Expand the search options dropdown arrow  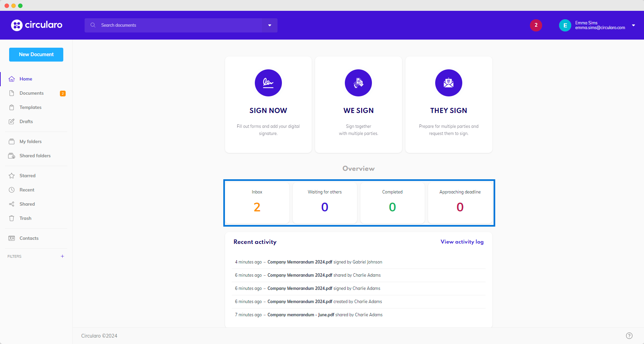pos(270,25)
